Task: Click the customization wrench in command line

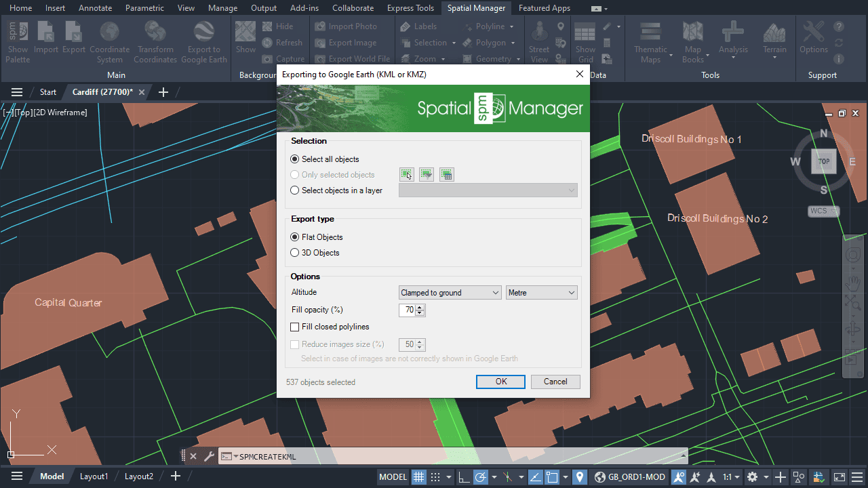Action: pos(209,456)
